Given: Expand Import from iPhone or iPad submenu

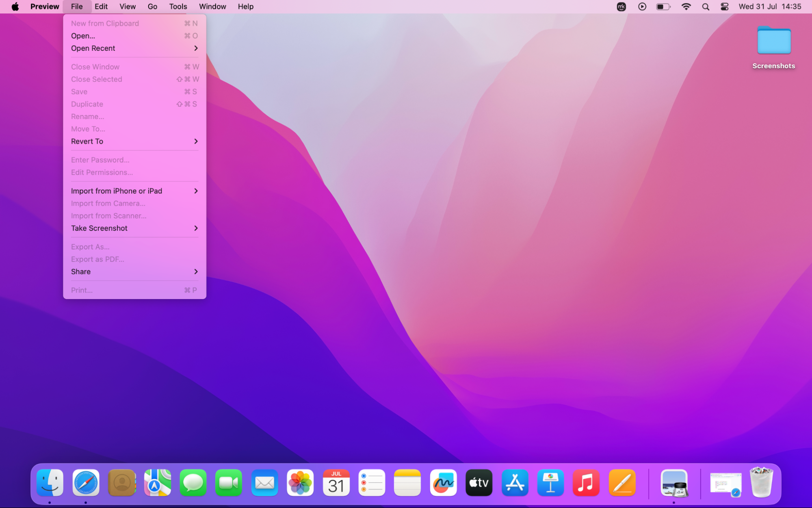Looking at the screenshot, I should coord(134,191).
